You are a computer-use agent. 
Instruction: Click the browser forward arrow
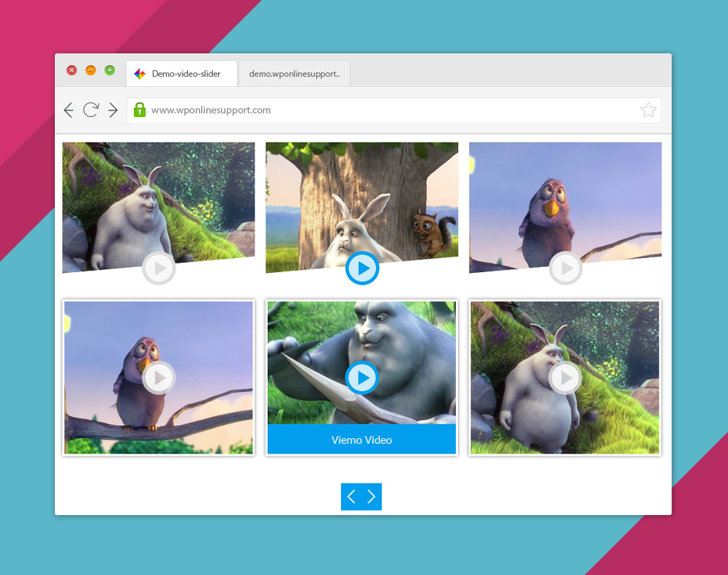pos(113,110)
